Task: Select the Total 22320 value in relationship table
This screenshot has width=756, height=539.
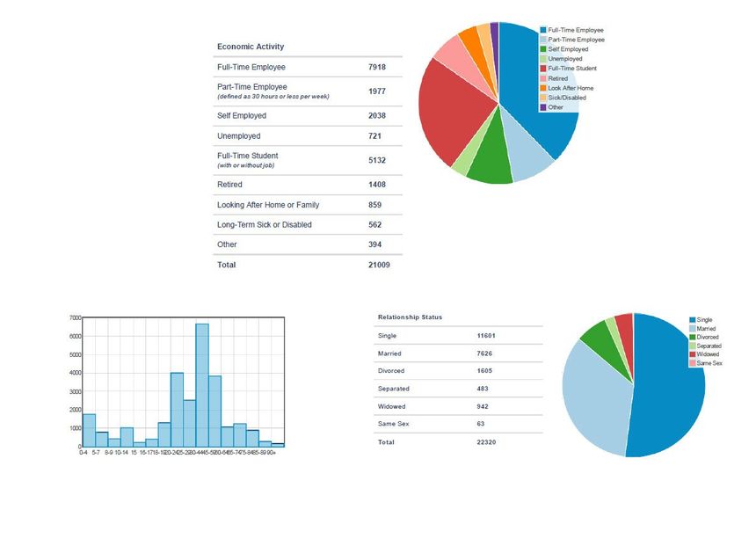Action: coord(486,442)
